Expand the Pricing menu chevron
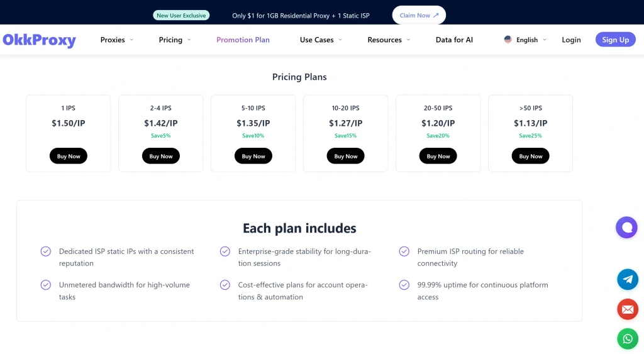Viewport: 644px width, 354px height. click(189, 40)
